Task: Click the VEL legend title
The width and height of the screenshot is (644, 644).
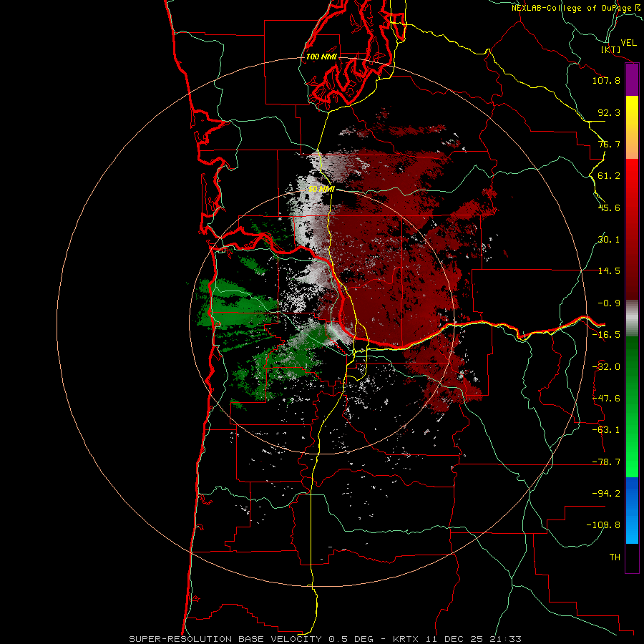Action: 628,43
